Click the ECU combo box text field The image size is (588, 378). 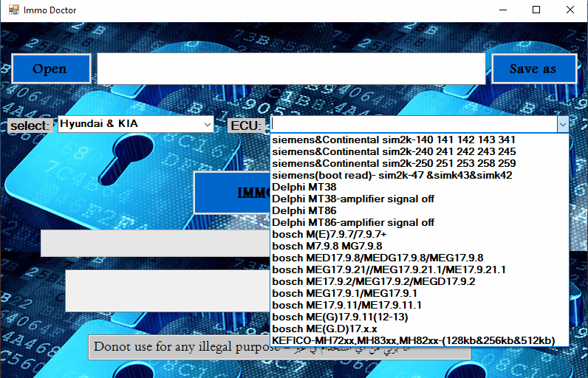click(x=414, y=125)
